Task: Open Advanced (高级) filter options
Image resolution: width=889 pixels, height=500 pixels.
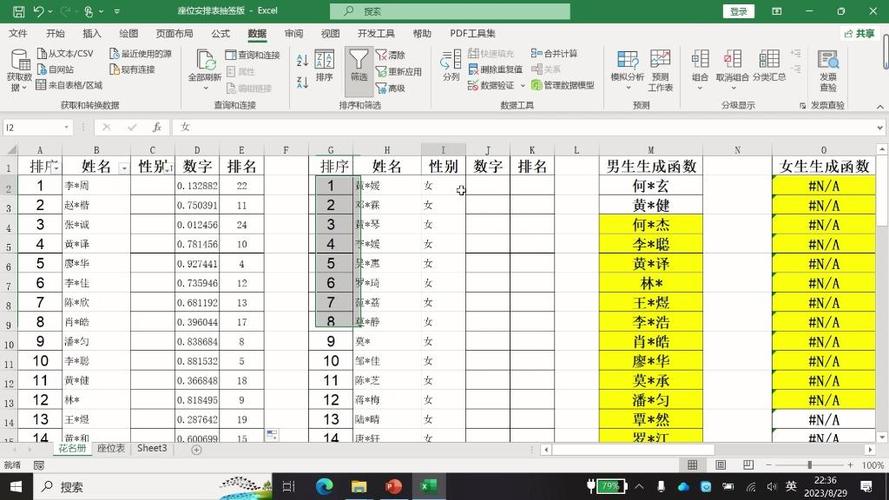Action: tap(391, 88)
